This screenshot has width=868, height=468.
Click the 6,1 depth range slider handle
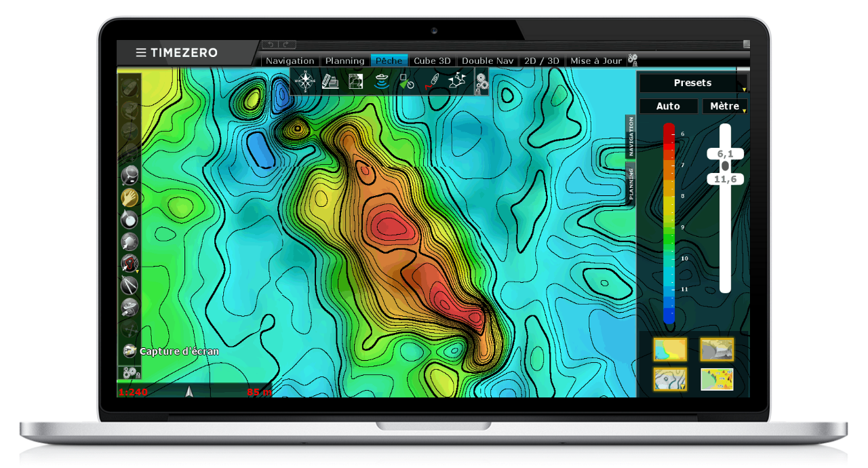(725, 154)
